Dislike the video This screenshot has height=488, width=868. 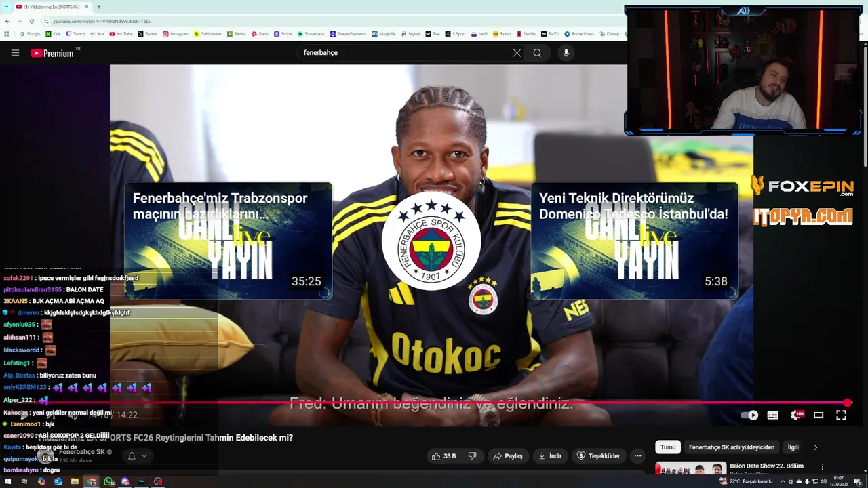coord(473,456)
